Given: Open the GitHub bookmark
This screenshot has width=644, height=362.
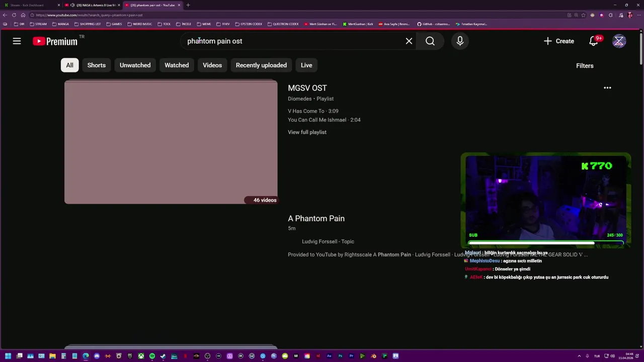Looking at the screenshot, I should (434, 24).
